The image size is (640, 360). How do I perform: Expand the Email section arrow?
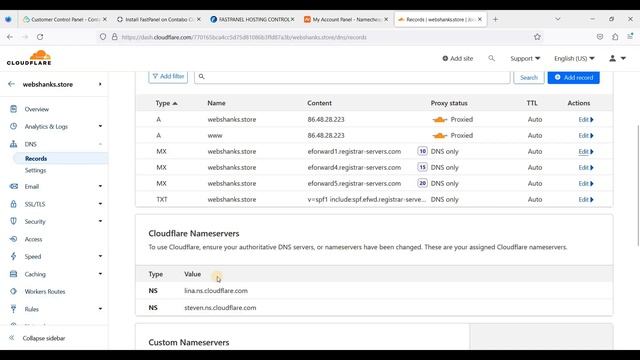click(x=100, y=186)
